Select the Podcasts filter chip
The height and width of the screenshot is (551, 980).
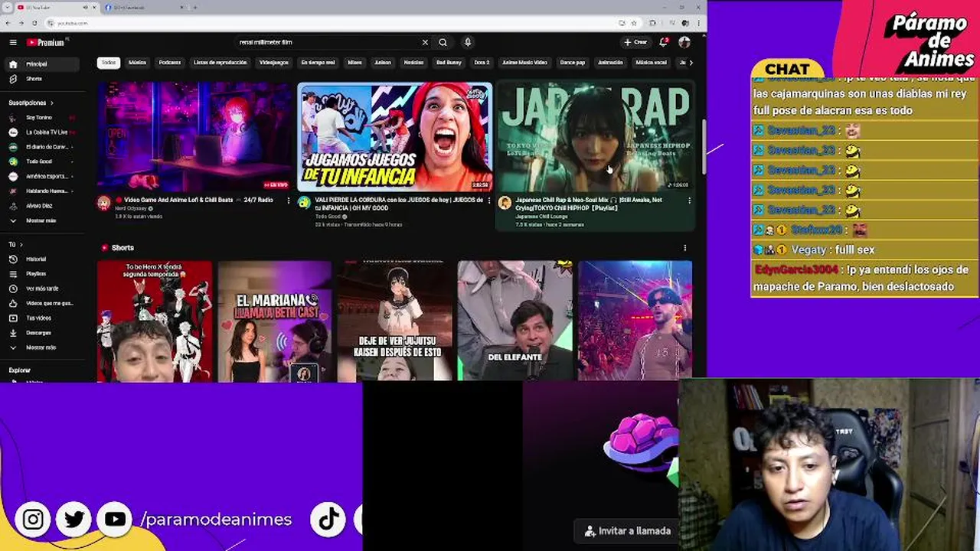(170, 63)
